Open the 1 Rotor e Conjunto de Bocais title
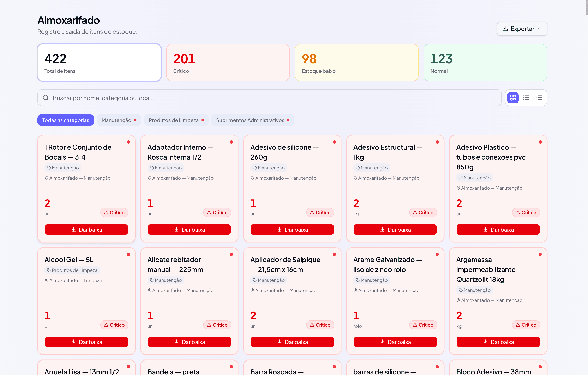The image size is (588, 375). tap(78, 152)
